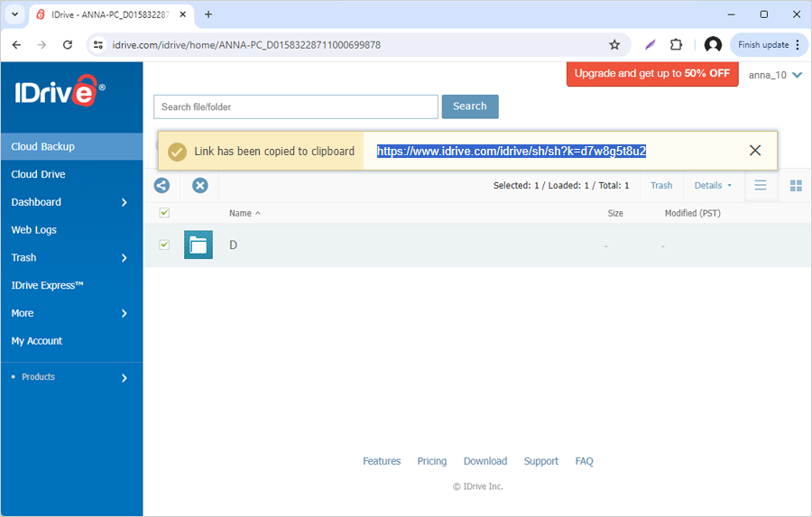Go back to the previous page
Screen dimensions: 812x517
pos(16,44)
